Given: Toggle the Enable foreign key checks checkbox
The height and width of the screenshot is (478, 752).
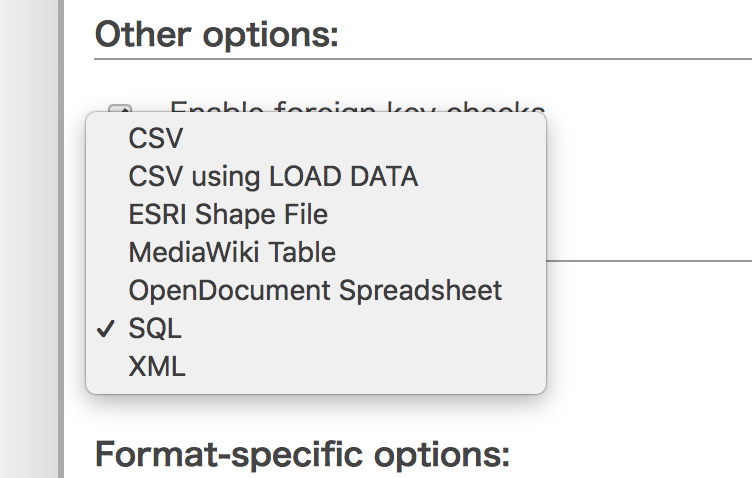Looking at the screenshot, I should click(120, 108).
